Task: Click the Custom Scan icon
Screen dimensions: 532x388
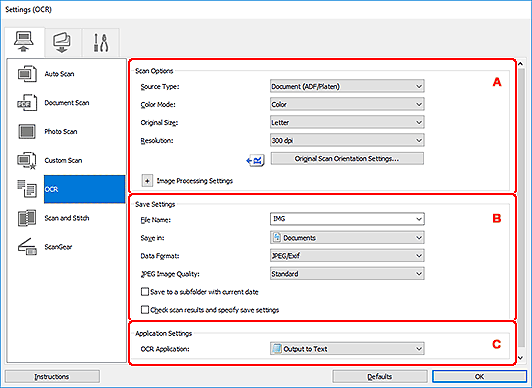Action: pyautogui.click(x=27, y=160)
